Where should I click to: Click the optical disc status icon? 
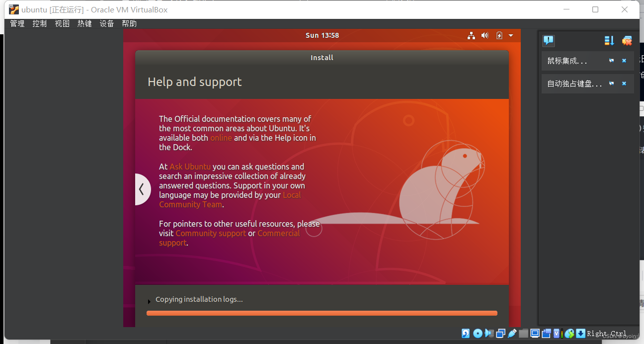(478, 333)
